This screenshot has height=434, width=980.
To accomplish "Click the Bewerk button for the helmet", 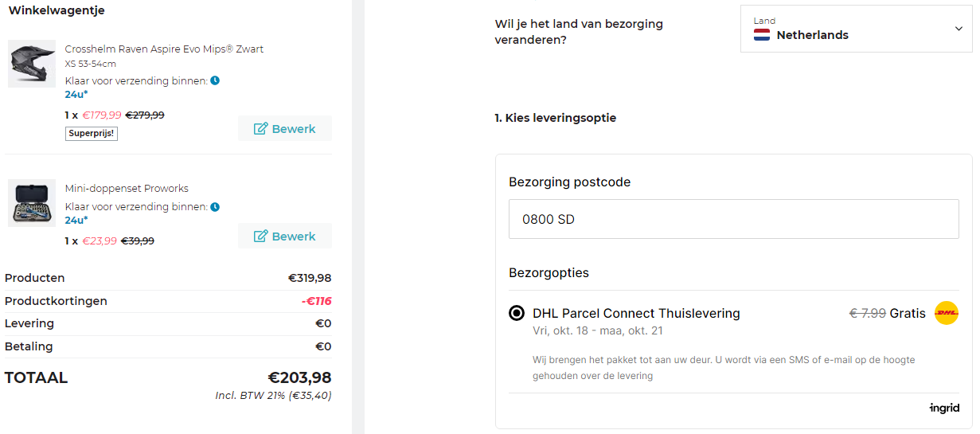I will 284,129.
